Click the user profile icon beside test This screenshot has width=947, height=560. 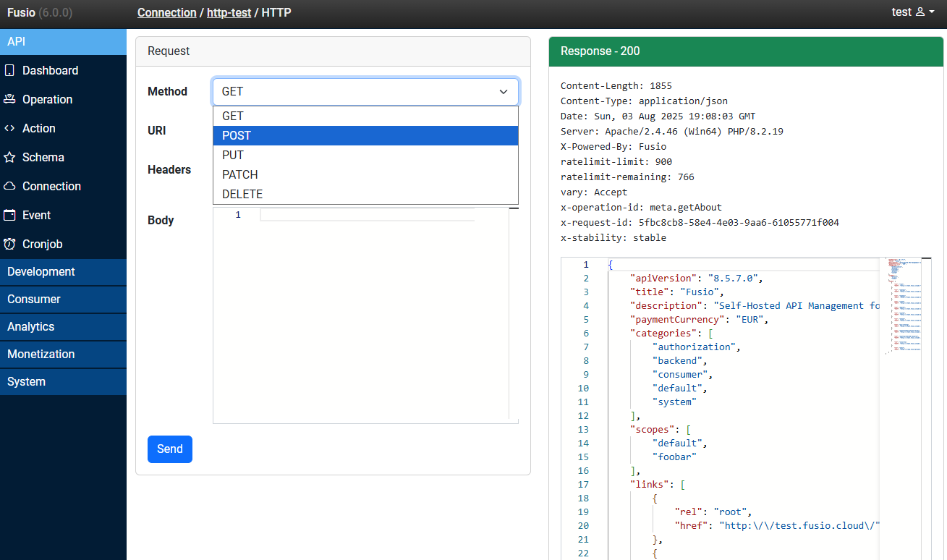pos(920,12)
